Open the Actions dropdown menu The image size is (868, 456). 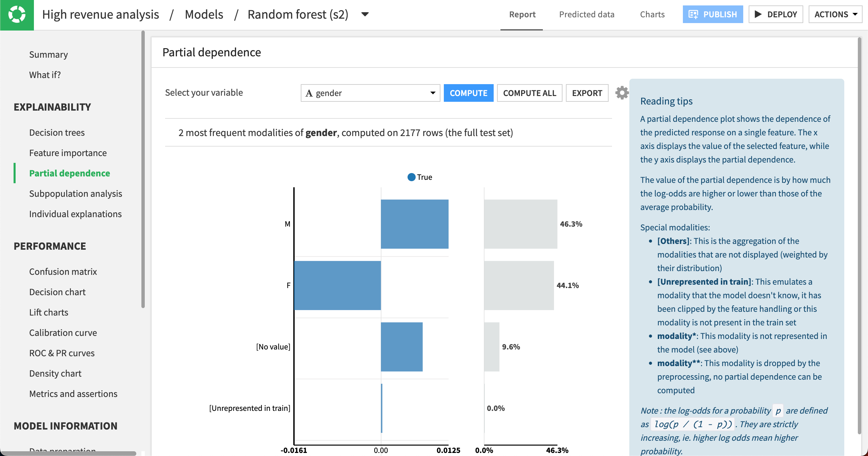click(x=835, y=14)
